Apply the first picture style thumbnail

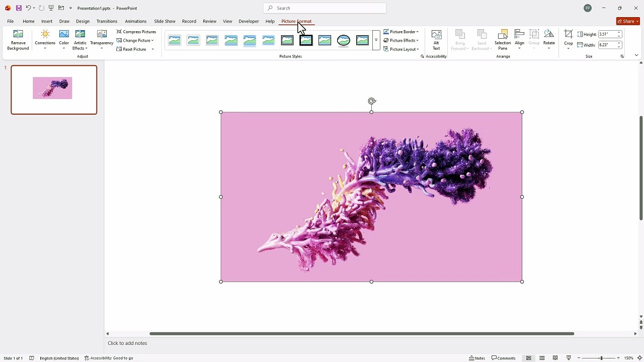point(175,40)
